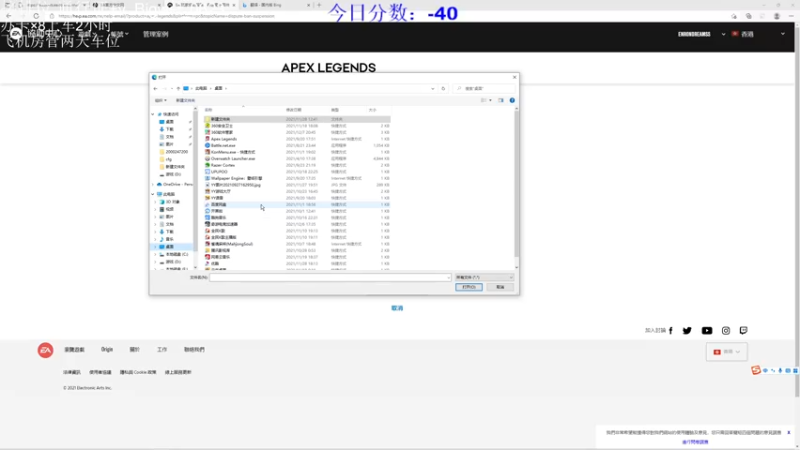Collapse the Quick access tree node
800x450 pixels.
[153, 114]
